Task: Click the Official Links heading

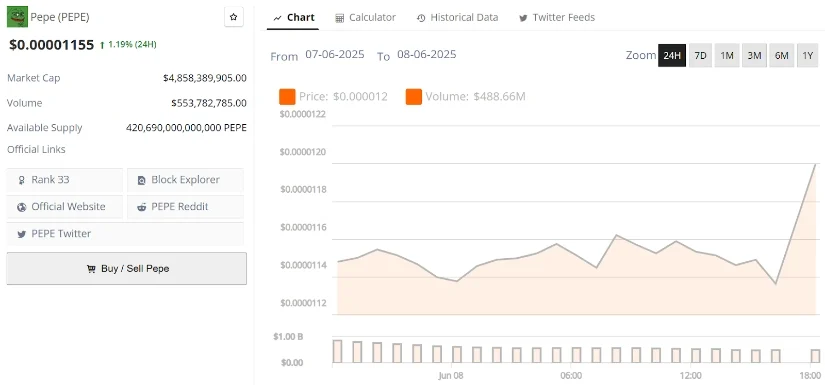Action: click(36, 149)
